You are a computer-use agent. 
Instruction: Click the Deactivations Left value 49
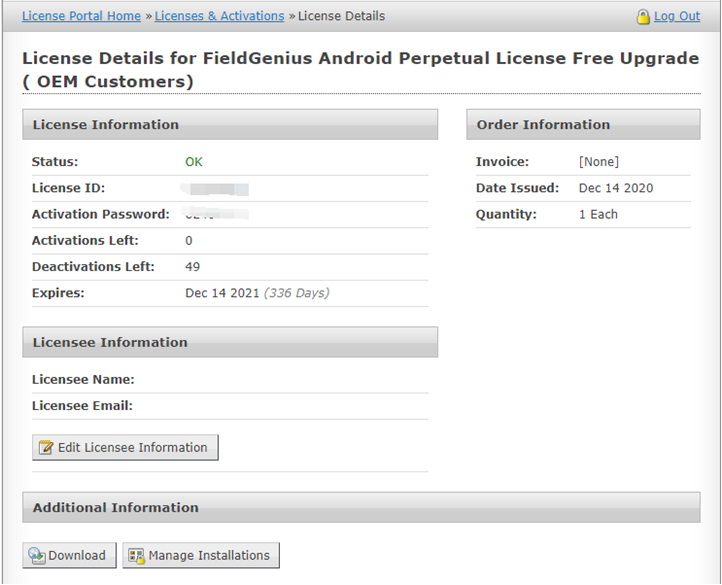192,267
